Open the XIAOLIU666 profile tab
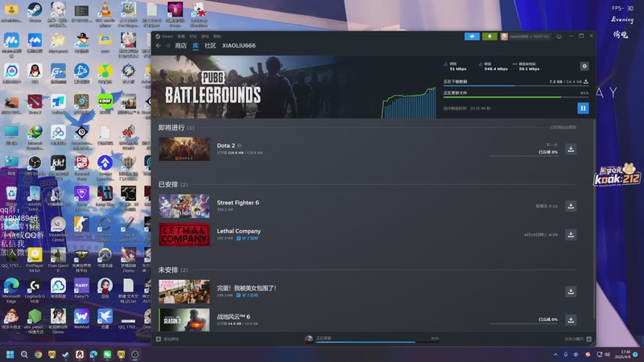The width and height of the screenshot is (644, 362). (x=238, y=46)
